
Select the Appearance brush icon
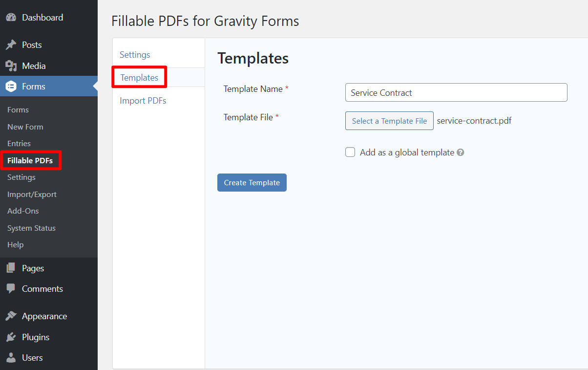pos(11,315)
